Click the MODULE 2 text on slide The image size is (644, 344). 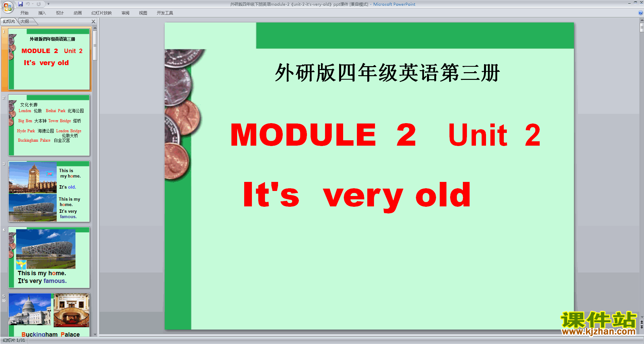[323, 135]
